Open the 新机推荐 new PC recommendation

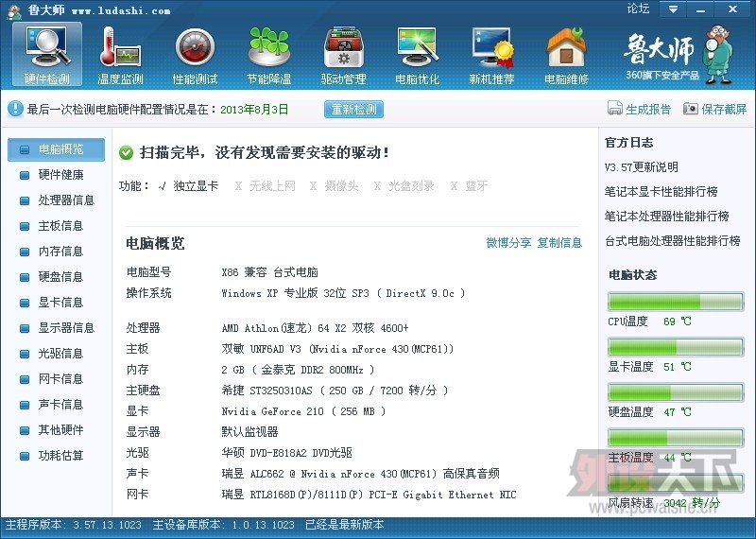(x=491, y=54)
